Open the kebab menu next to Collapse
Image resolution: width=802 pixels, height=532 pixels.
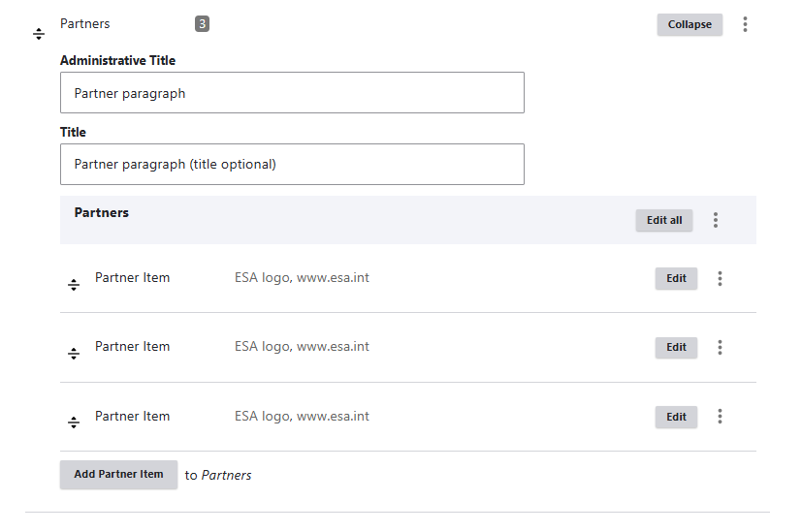click(x=745, y=24)
